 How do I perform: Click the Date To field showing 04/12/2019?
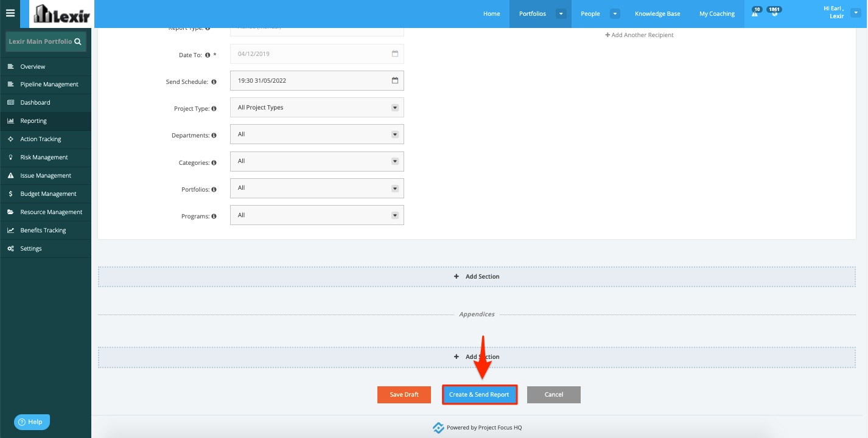pyautogui.click(x=317, y=54)
